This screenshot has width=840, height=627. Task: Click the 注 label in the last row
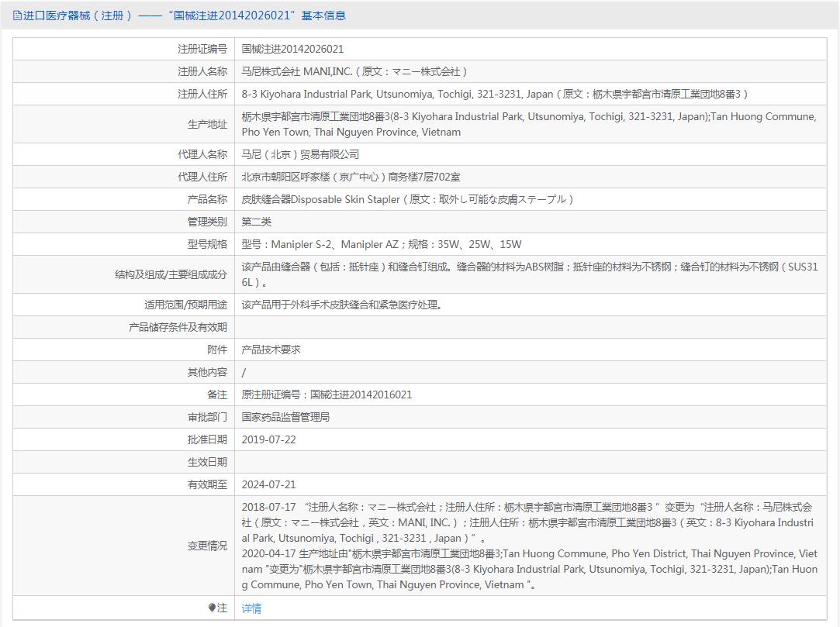223,608
